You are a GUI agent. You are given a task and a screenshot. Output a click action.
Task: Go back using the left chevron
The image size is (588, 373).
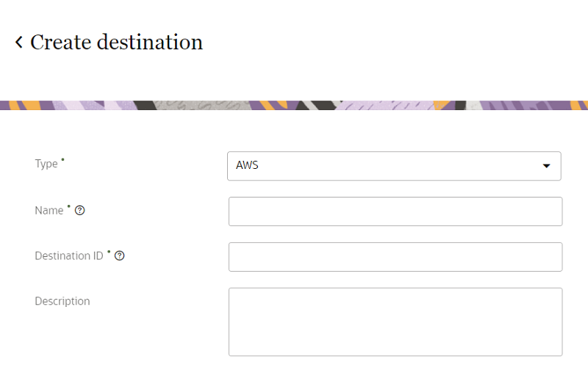[x=19, y=43]
